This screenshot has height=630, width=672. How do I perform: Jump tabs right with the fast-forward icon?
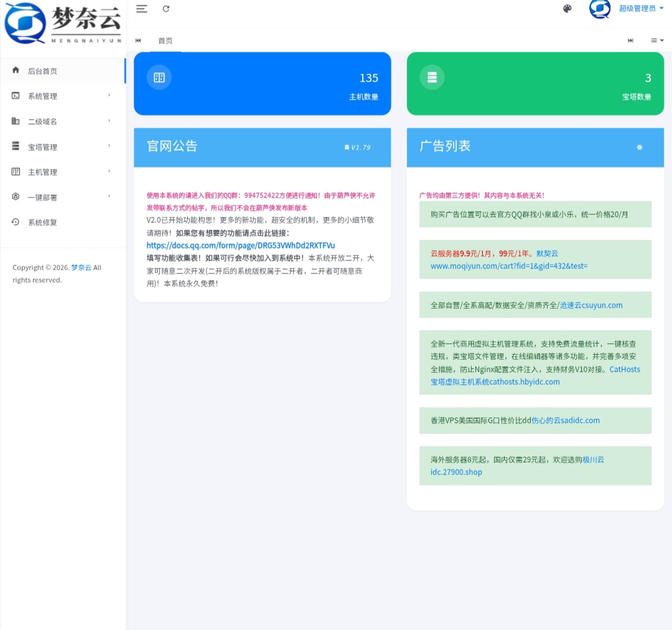(x=630, y=40)
